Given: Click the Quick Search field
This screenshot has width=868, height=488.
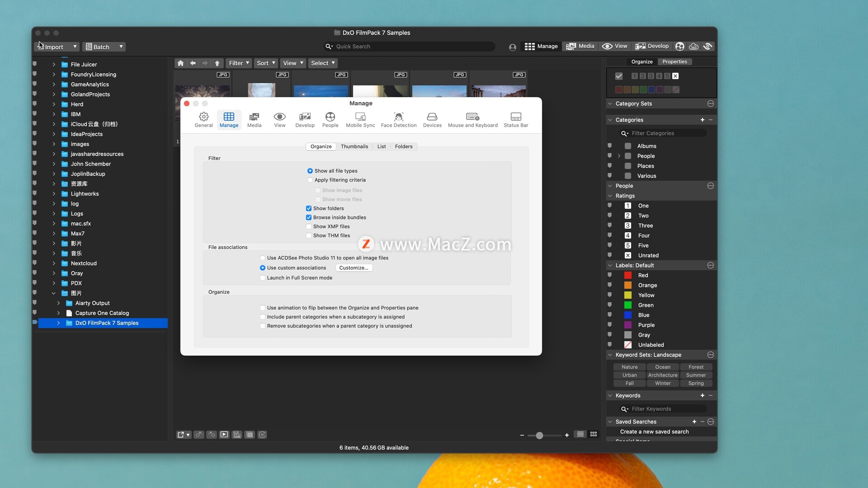Looking at the screenshot, I should tap(410, 47).
